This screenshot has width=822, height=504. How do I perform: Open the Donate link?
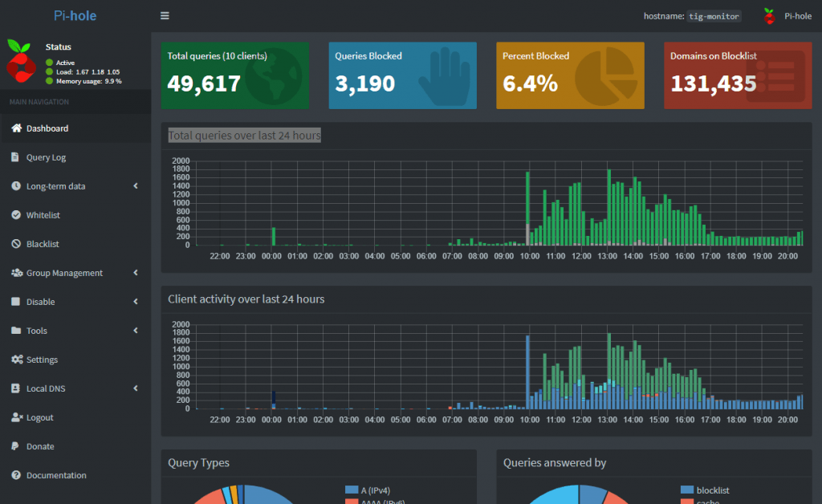coord(75,446)
